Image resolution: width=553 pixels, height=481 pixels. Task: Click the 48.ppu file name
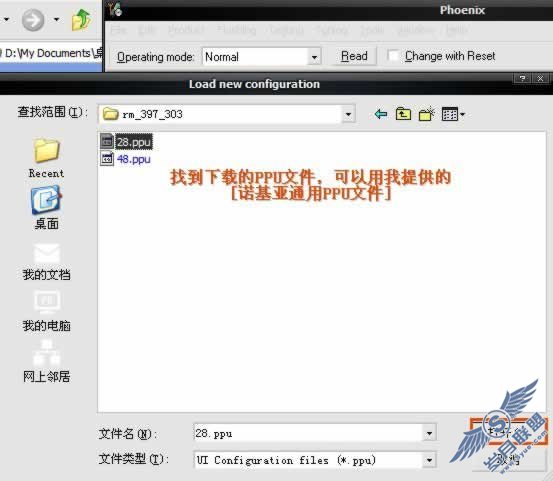[x=134, y=159]
